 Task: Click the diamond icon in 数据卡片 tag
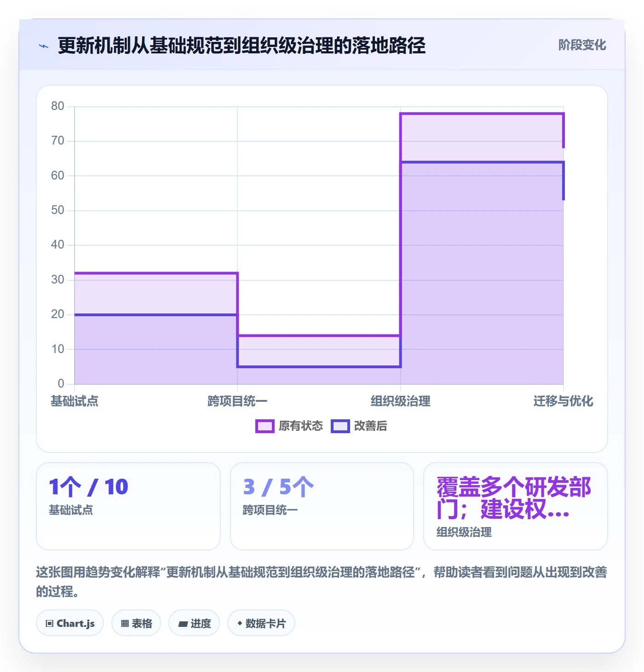pyautogui.click(x=240, y=623)
